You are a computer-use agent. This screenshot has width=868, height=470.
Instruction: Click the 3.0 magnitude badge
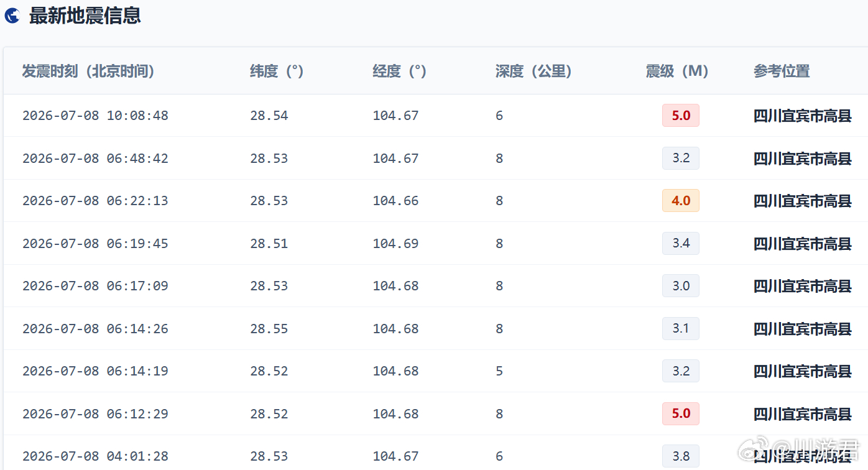tap(681, 286)
